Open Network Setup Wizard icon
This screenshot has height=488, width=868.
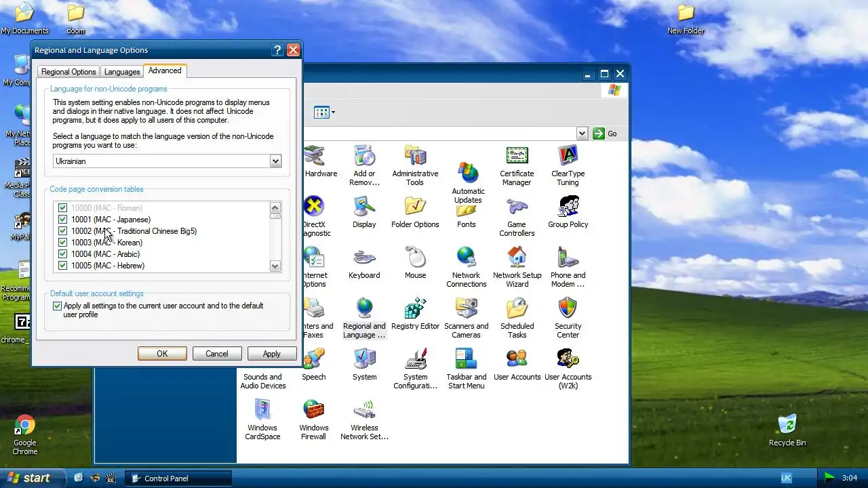[517, 267]
